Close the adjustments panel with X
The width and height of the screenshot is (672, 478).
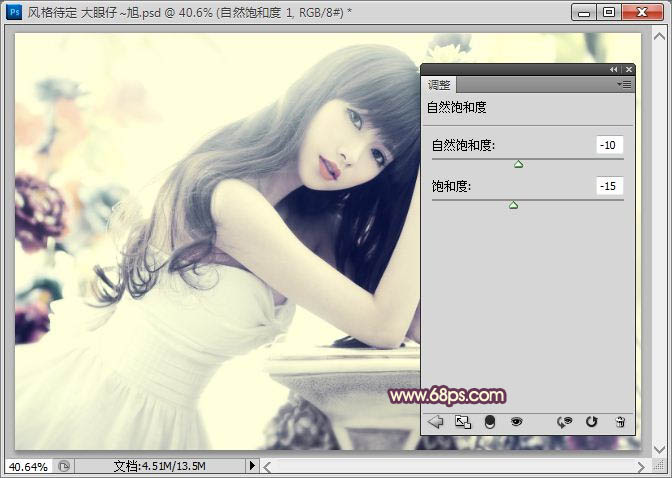628,70
